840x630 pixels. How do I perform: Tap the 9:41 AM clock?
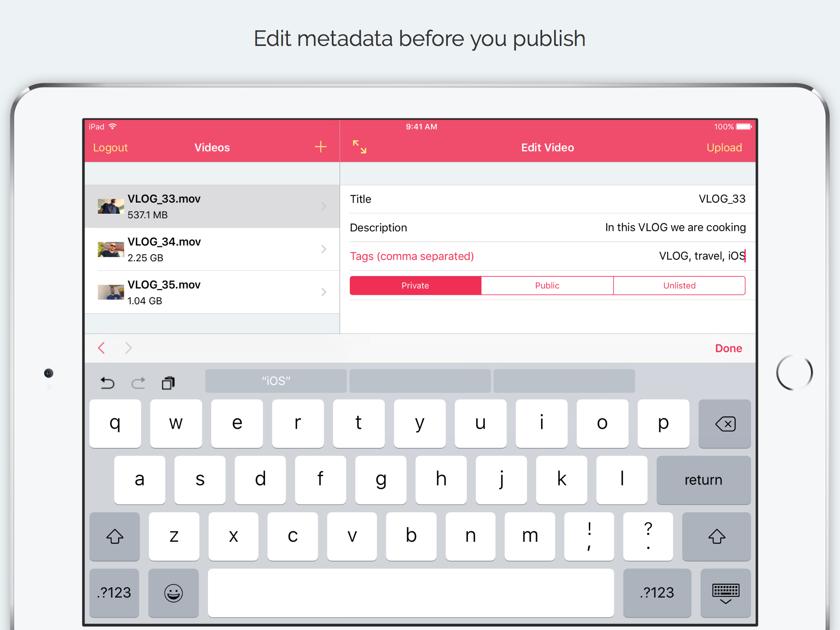pos(422,127)
